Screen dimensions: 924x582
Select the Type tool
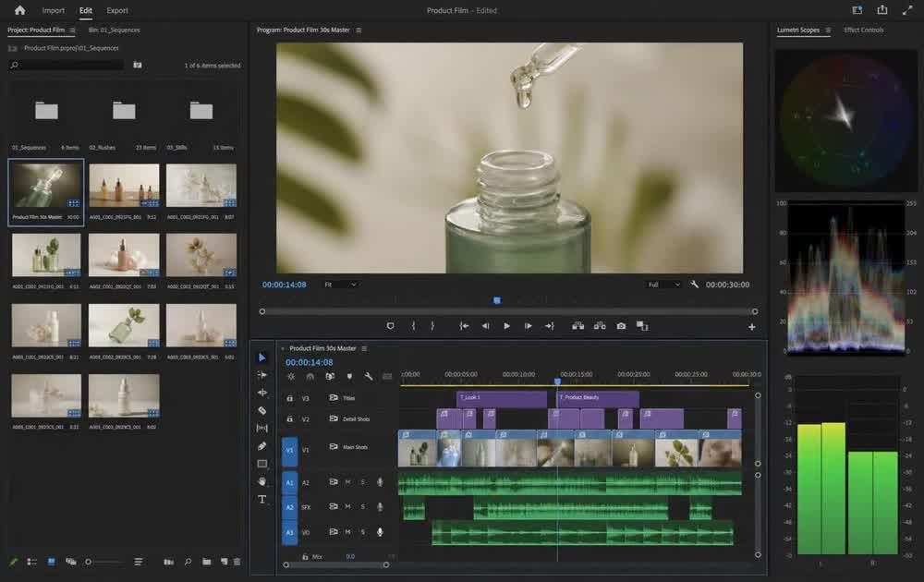tap(262, 500)
